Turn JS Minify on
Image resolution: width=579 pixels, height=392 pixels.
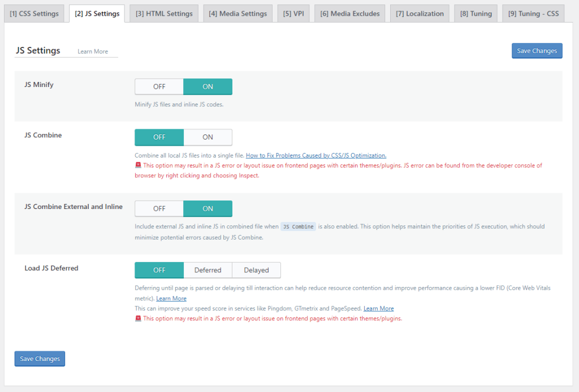208,86
